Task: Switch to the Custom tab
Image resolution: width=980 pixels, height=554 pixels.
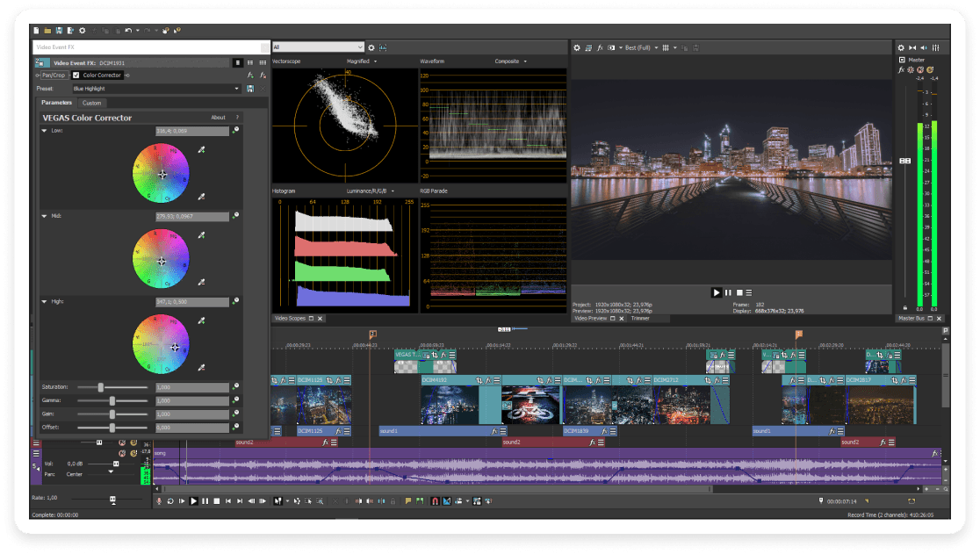Action: pyautogui.click(x=91, y=104)
